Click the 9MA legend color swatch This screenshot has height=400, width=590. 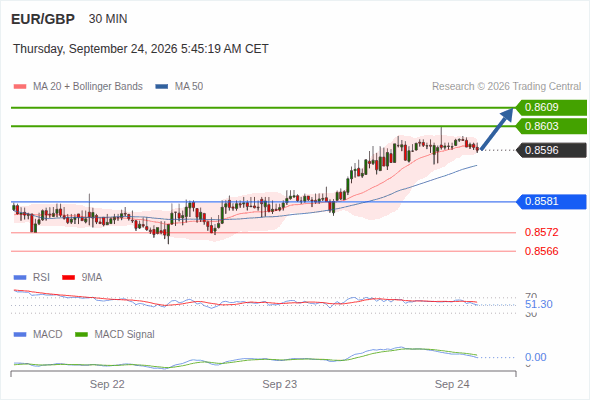pyautogui.click(x=68, y=278)
